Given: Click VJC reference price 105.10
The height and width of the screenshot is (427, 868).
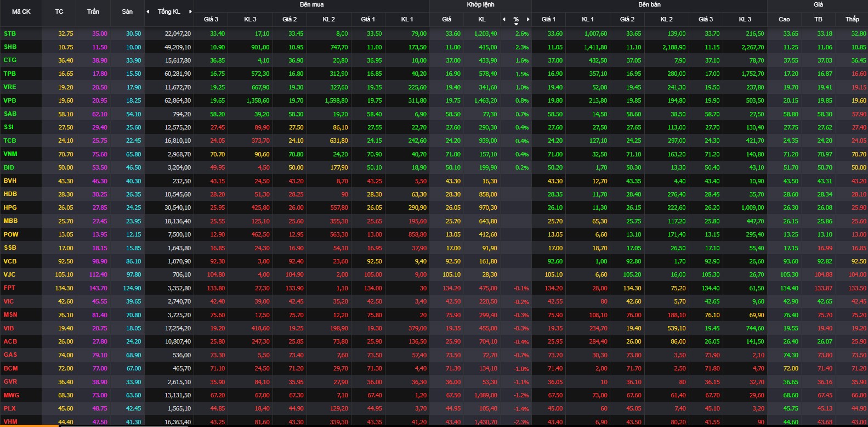Looking at the screenshot, I should click(x=64, y=274).
